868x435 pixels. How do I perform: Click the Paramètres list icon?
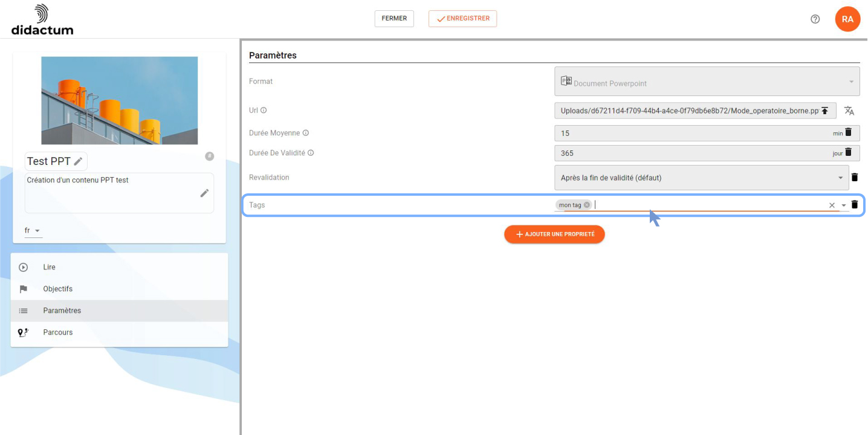click(x=24, y=311)
